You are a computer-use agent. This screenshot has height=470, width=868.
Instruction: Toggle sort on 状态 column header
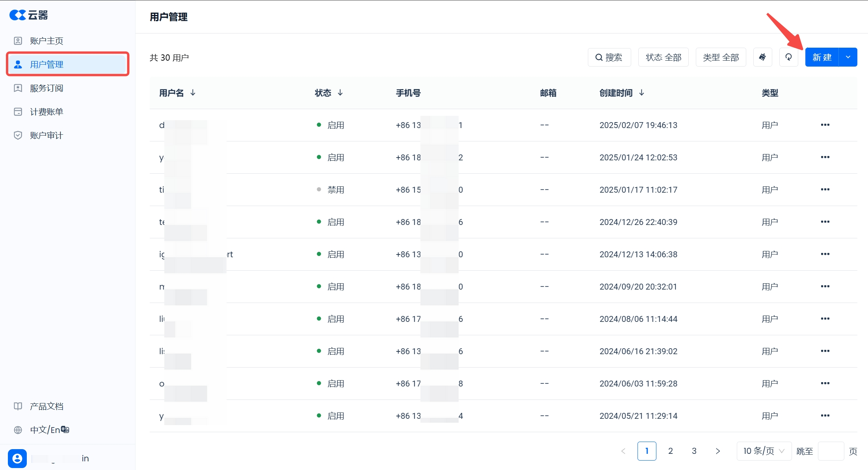pyautogui.click(x=340, y=93)
